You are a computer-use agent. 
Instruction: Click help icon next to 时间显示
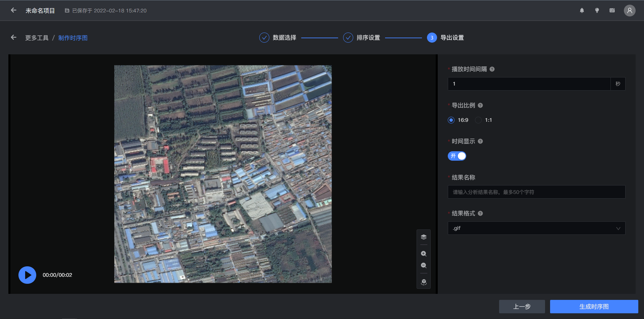[x=480, y=141]
